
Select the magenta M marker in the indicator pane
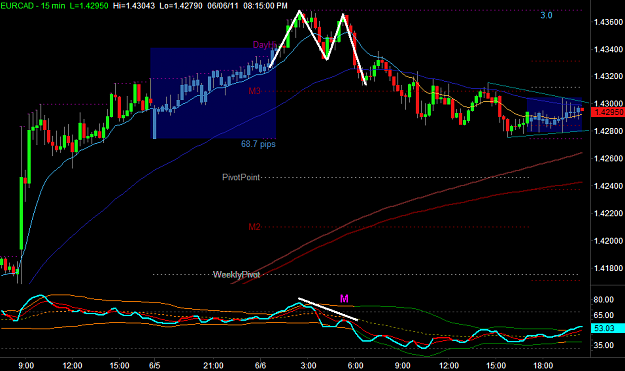click(344, 298)
